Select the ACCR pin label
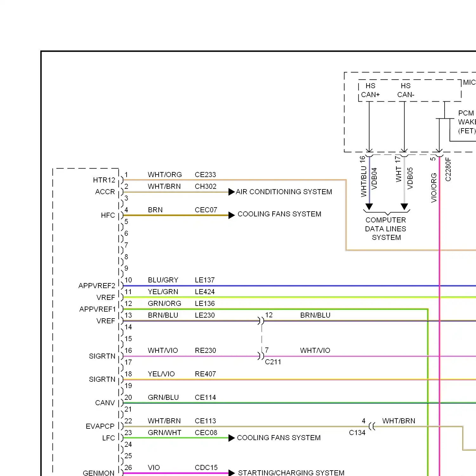Viewport: 476px width, 476px height. (105, 192)
